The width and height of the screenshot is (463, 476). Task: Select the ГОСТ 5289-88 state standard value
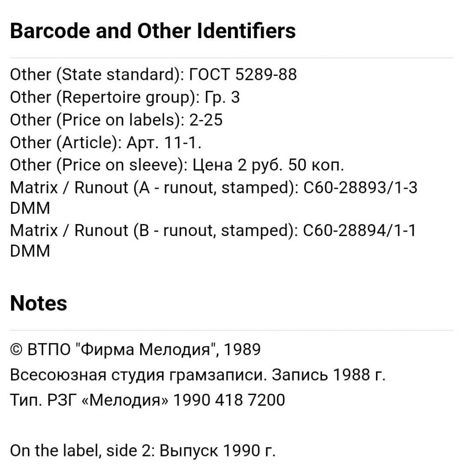[244, 75]
